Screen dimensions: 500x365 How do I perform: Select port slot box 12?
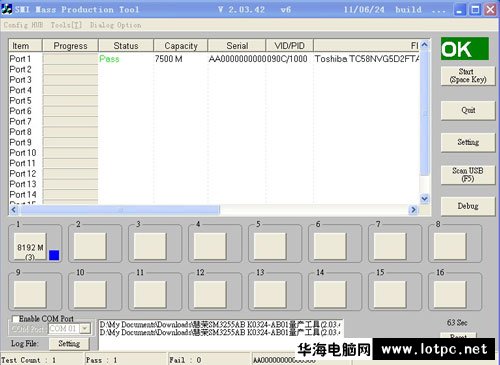point(210,294)
